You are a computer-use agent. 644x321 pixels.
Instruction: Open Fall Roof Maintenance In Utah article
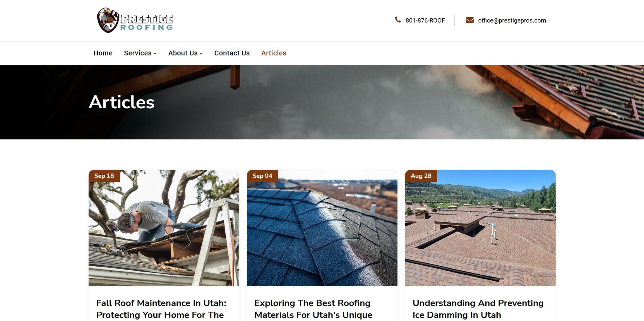tap(161, 309)
